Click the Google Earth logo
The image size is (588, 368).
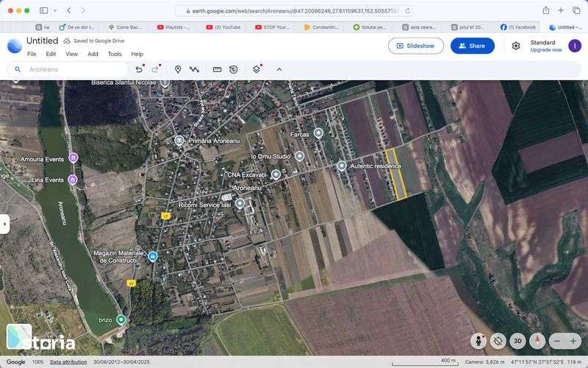(x=14, y=46)
